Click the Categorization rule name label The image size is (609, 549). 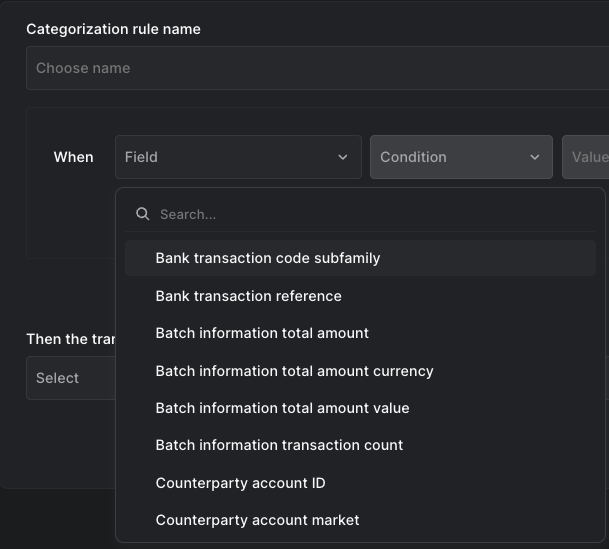[x=113, y=29]
